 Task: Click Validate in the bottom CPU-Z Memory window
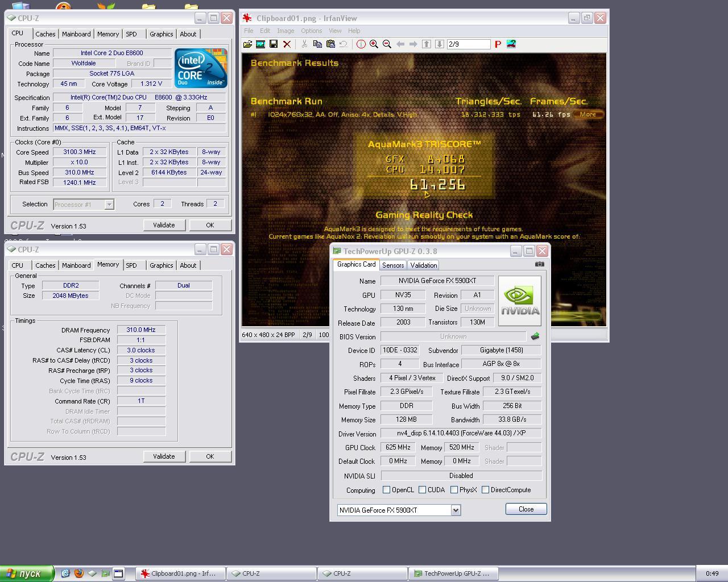coord(164,456)
